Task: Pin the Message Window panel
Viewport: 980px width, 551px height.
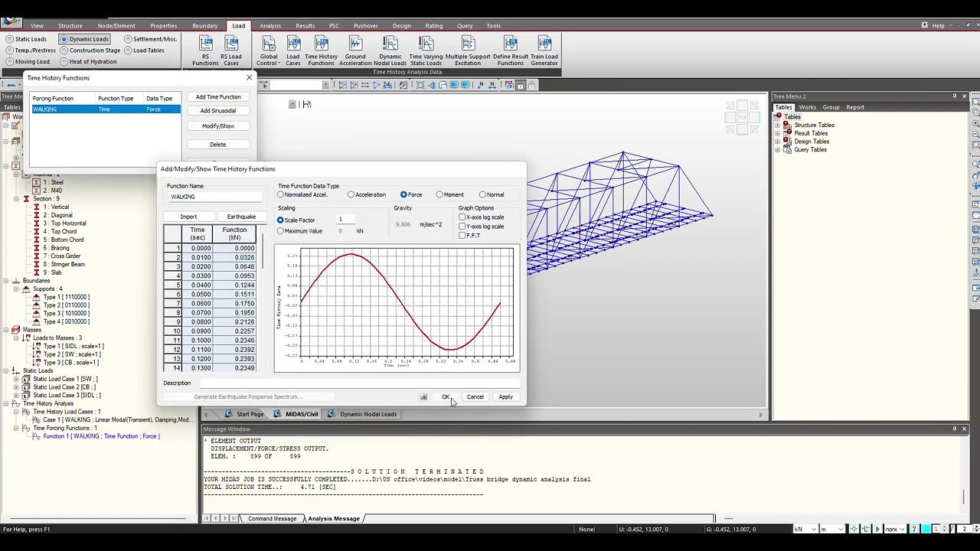Action: click(954, 429)
